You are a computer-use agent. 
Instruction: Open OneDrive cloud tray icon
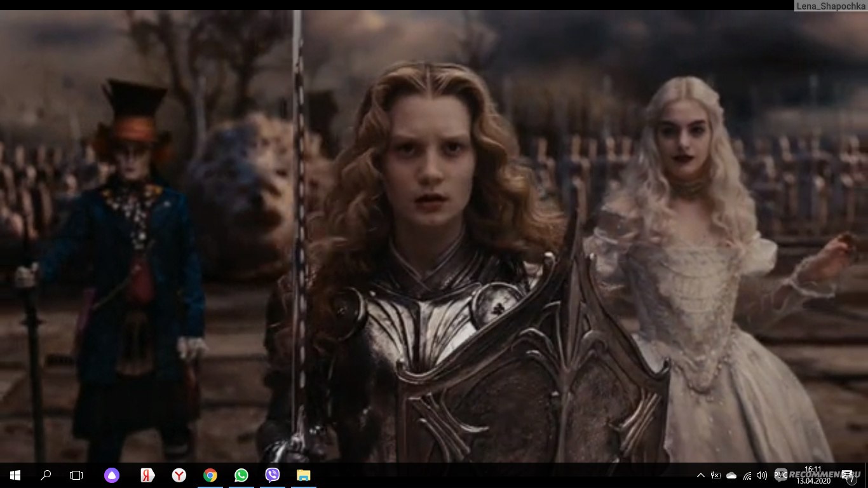tap(731, 475)
